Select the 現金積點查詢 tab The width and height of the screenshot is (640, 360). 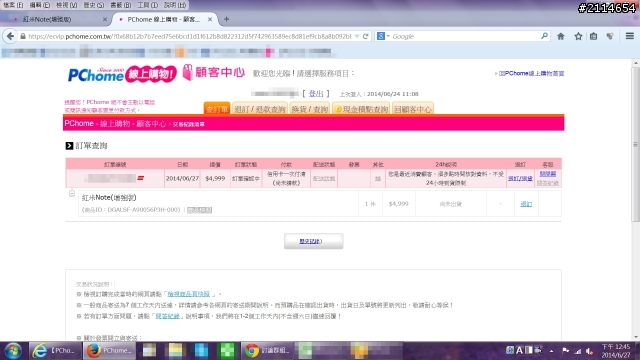[x=361, y=109]
